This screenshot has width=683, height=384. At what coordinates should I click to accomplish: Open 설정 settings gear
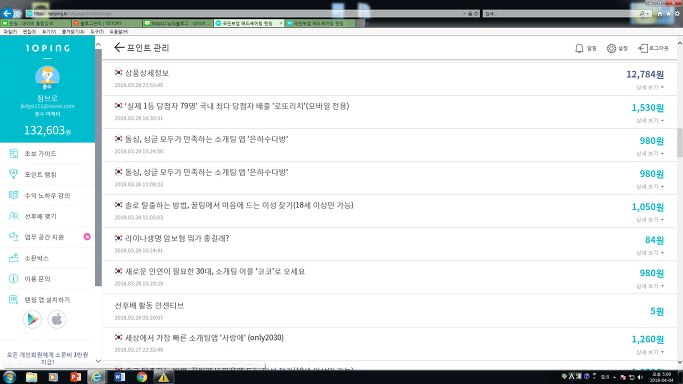click(x=611, y=48)
